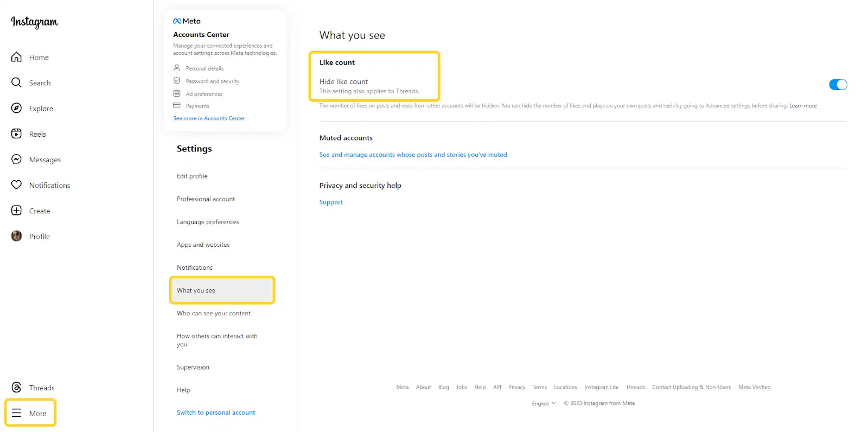Open Who can see your content
Image resolution: width=868 pixels, height=432 pixels.
click(x=214, y=313)
